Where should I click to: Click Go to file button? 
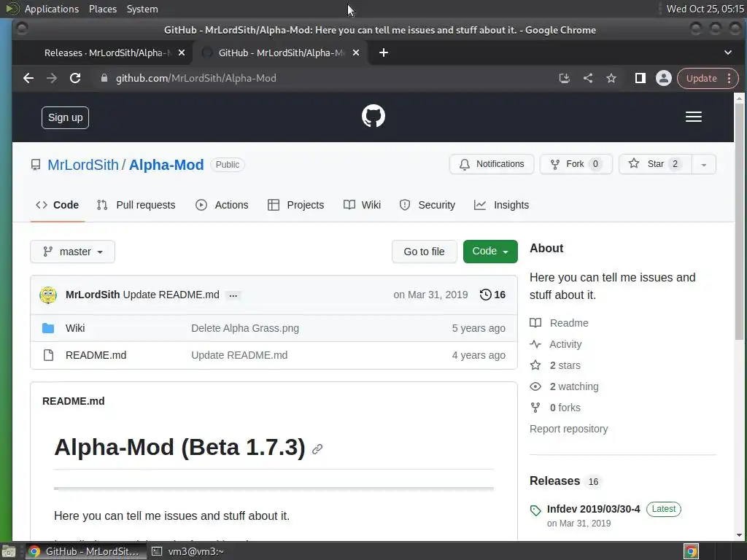pos(424,252)
